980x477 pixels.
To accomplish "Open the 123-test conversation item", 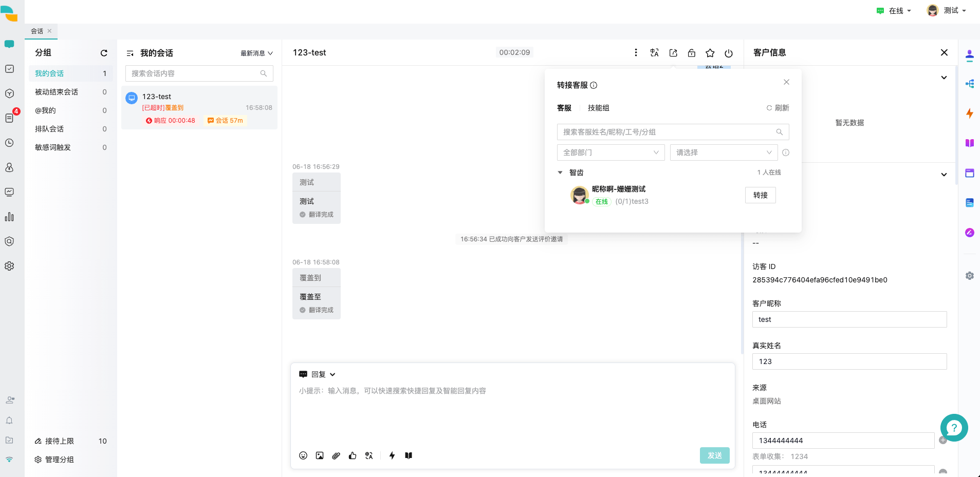I will tap(199, 108).
